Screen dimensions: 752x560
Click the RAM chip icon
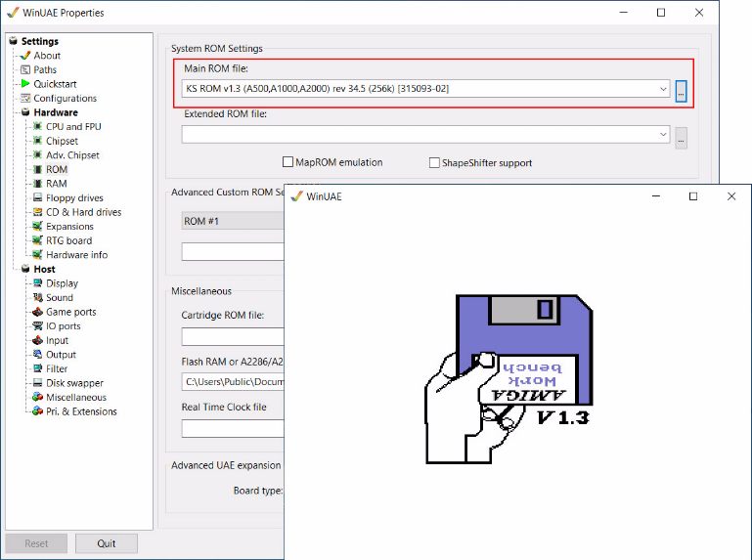37,184
